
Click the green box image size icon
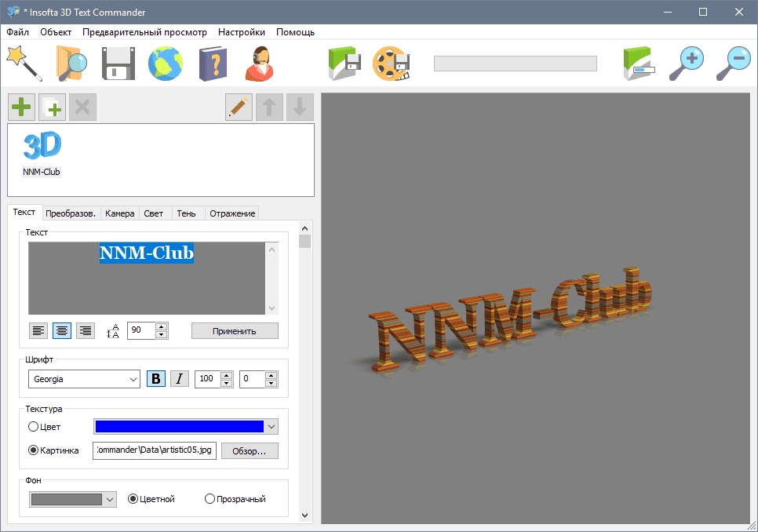[x=639, y=64]
